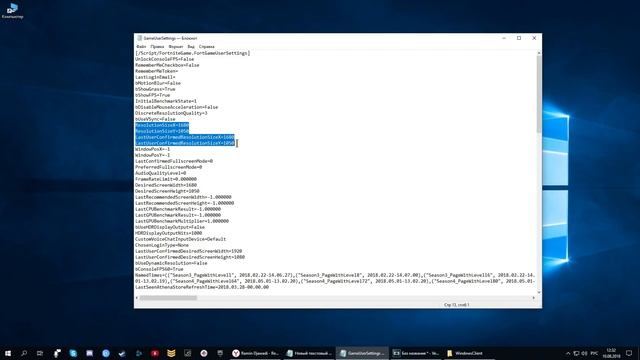Open the Вид menu in Notepad

click(x=191, y=47)
